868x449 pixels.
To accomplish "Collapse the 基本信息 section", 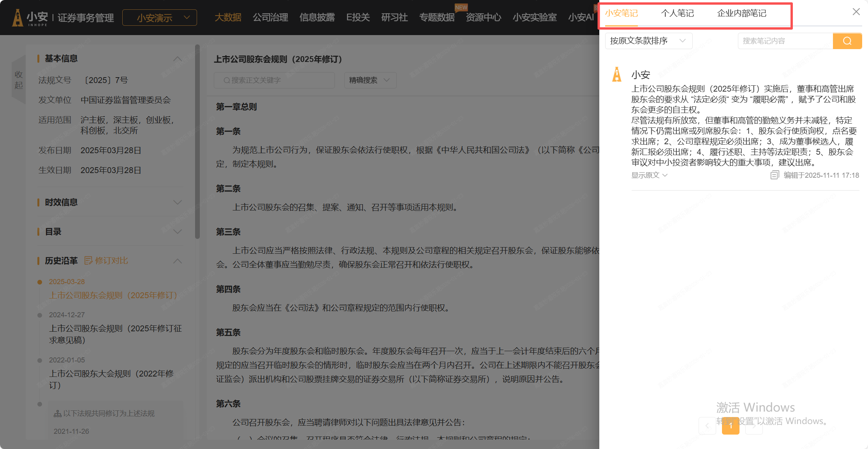I will (177, 59).
